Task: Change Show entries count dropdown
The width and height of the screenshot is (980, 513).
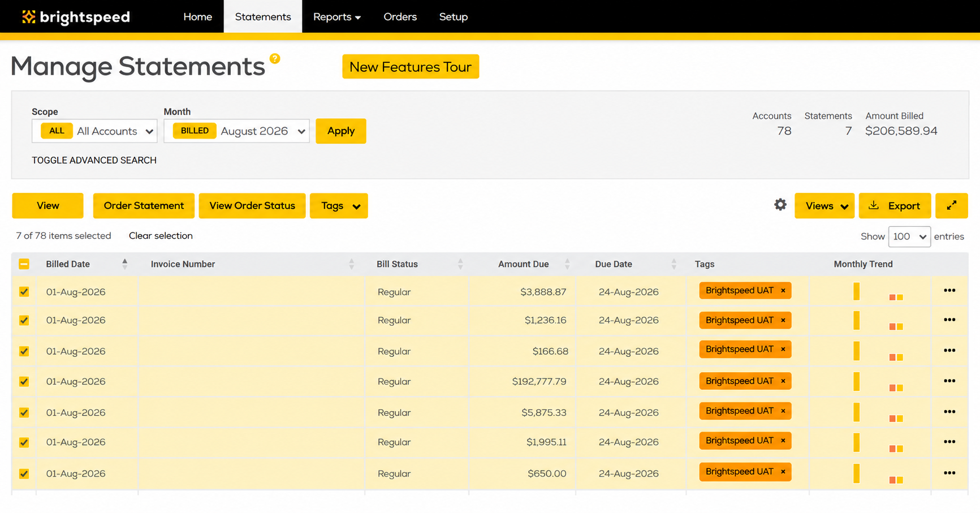Action: (x=909, y=236)
